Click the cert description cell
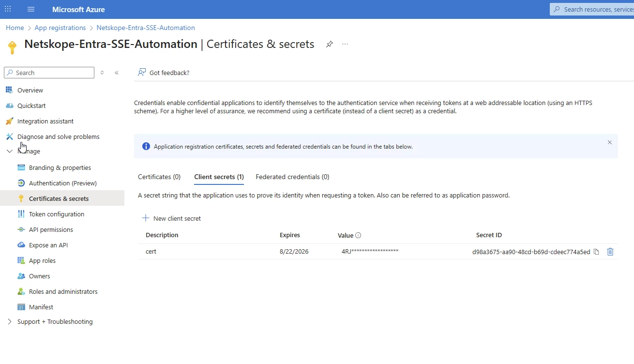 coord(151,252)
